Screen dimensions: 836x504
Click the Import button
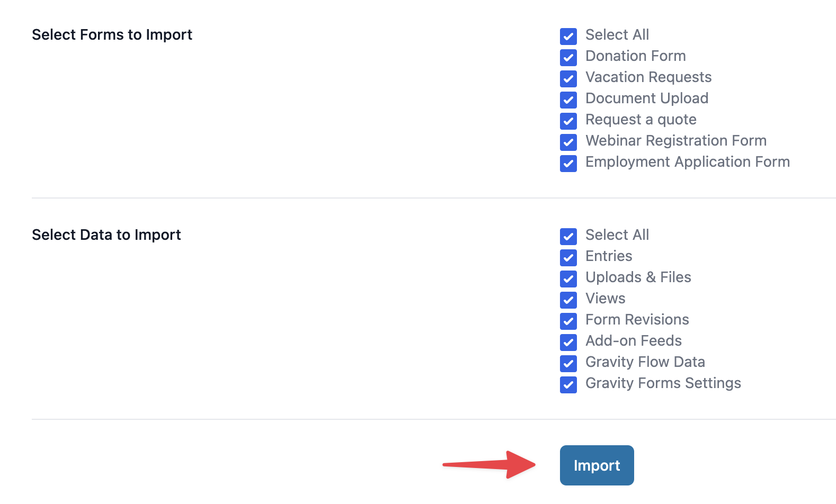tap(597, 465)
